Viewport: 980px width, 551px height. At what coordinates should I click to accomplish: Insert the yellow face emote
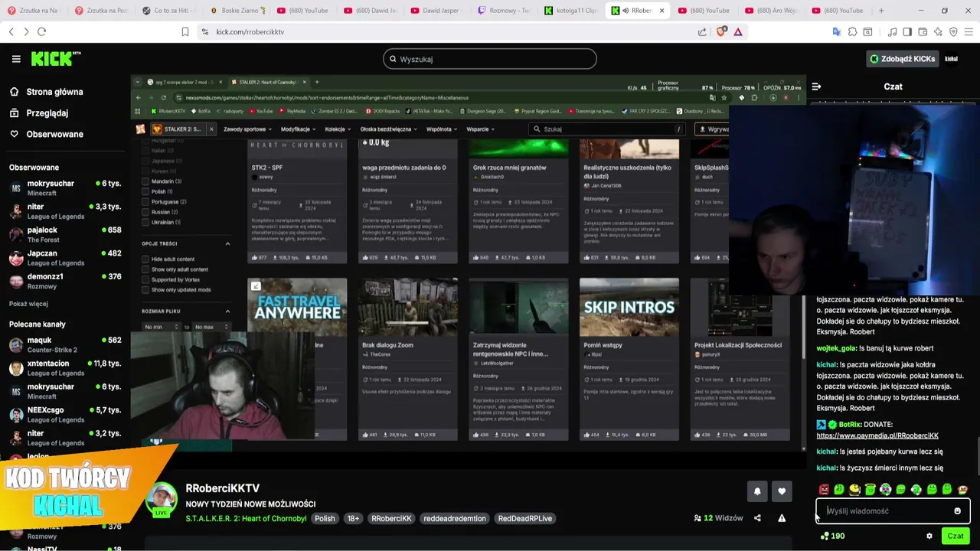854,490
